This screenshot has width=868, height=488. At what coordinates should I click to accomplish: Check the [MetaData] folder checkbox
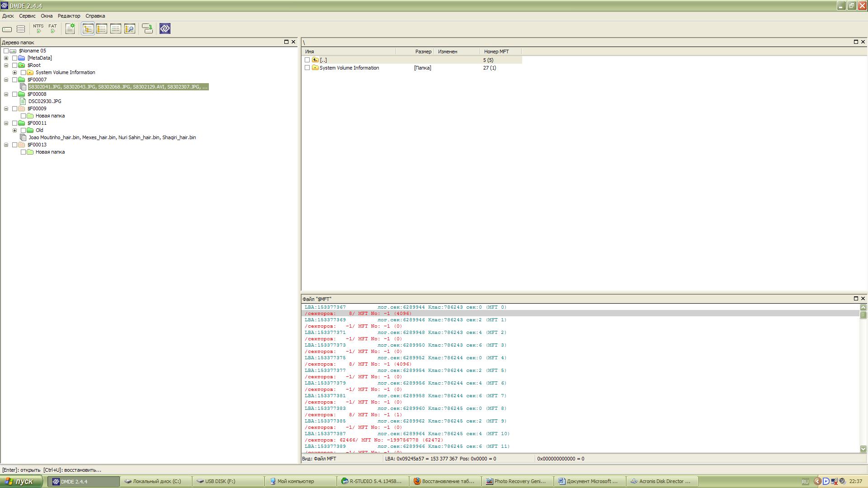[x=15, y=58]
